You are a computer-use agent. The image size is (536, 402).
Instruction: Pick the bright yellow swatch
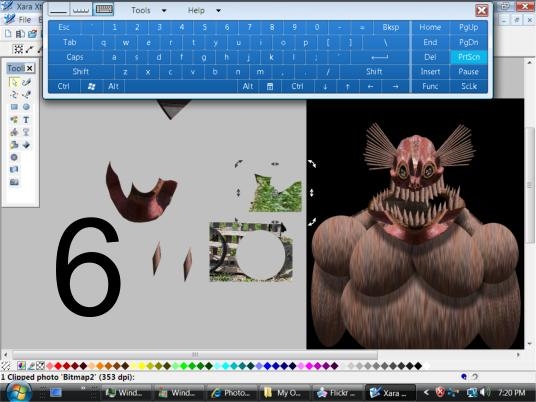[x=142, y=366]
